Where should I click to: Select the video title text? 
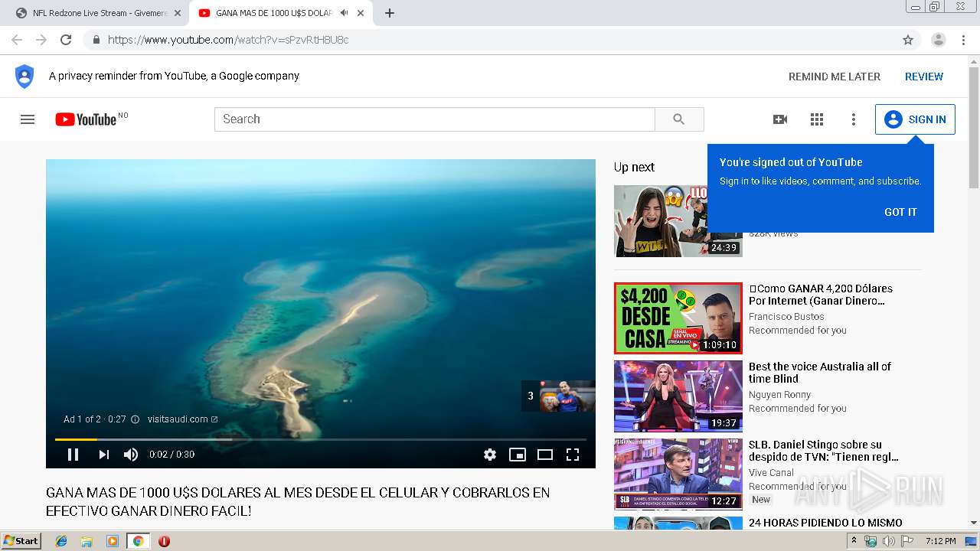click(x=298, y=501)
